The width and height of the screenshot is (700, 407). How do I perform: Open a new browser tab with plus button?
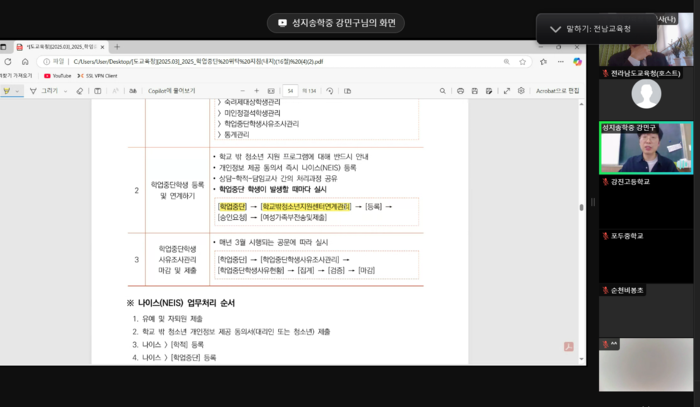117,46
